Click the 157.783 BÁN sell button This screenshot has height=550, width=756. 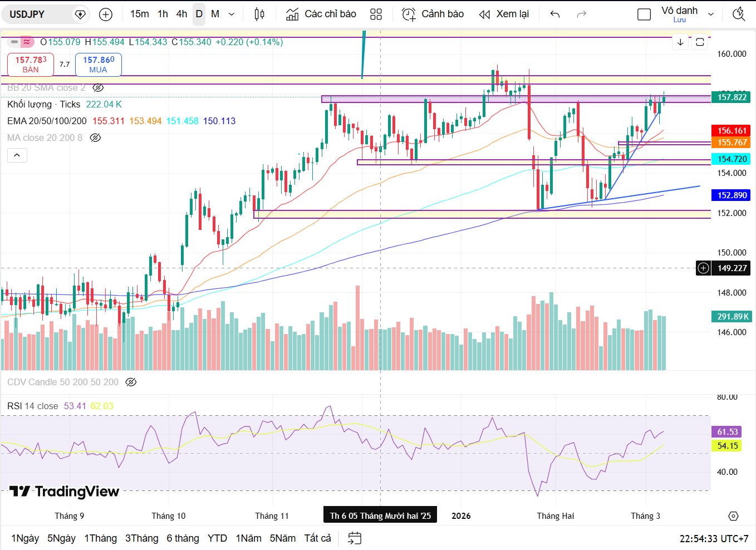[x=31, y=65]
